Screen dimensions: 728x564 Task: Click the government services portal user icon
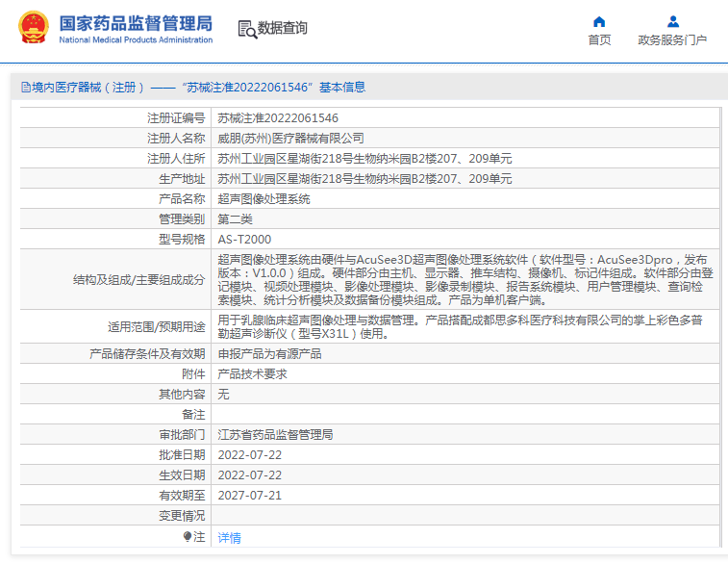click(x=673, y=21)
